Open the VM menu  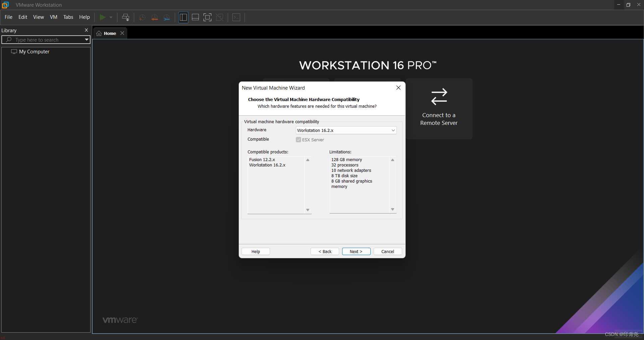point(54,17)
